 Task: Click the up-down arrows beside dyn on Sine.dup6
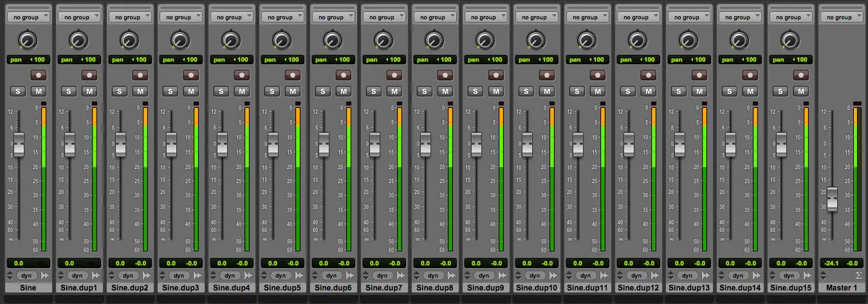point(315,275)
